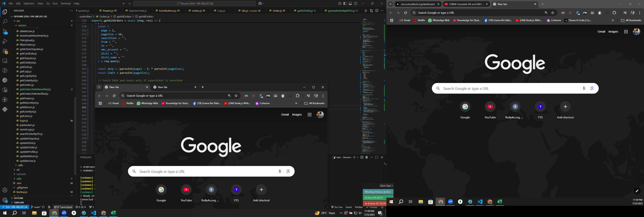Bookmark this tab star in oms.vcloudtech Chrome window
Viewport: 644px width, 217px height.
click(x=553, y=13)
